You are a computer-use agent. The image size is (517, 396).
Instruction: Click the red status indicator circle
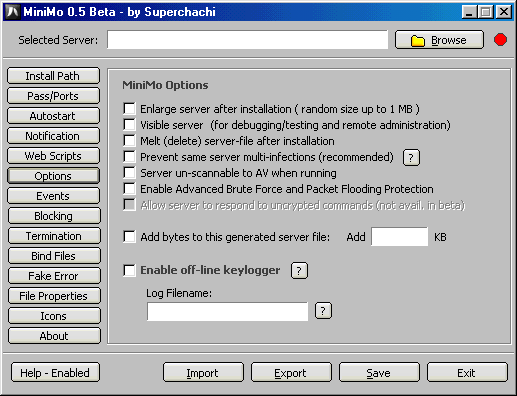coord(500,40)
